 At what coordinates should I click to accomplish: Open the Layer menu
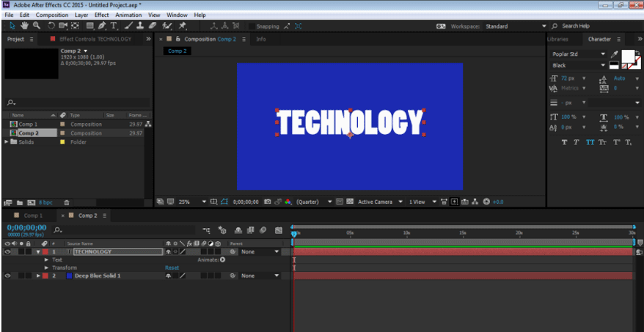coord(81,15)
